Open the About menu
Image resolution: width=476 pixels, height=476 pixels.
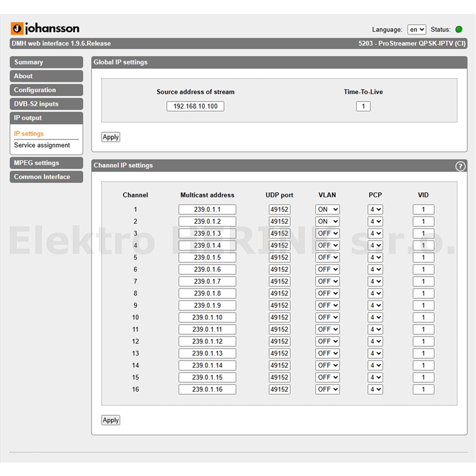pyautogui.click(x=46, y=76)
